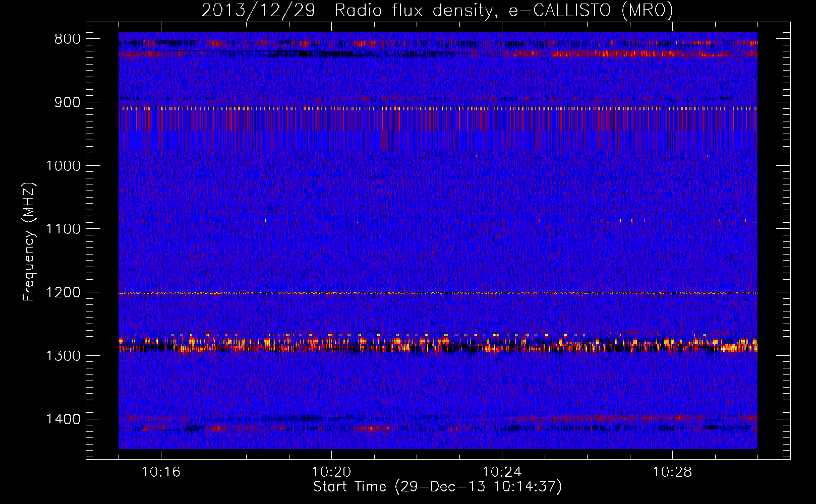Click the 'Frequency (MHZ)' axis label
Screen dimensions: 816x504
coord(29,241)
